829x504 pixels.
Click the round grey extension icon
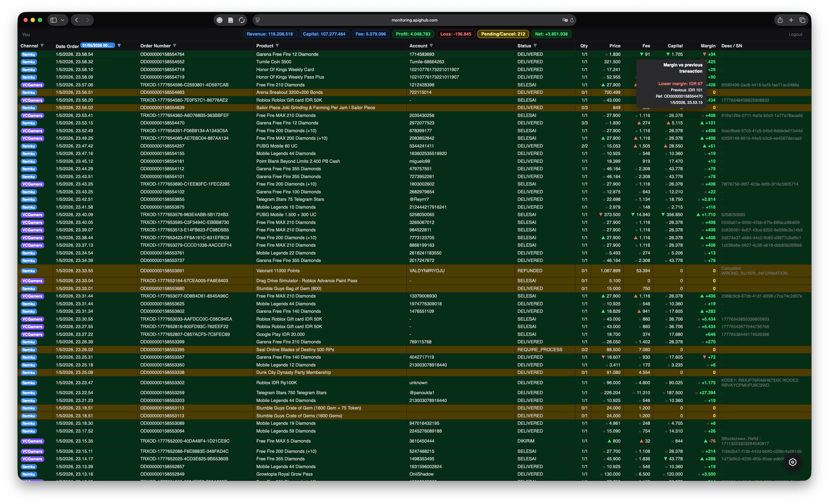point(220,20)
